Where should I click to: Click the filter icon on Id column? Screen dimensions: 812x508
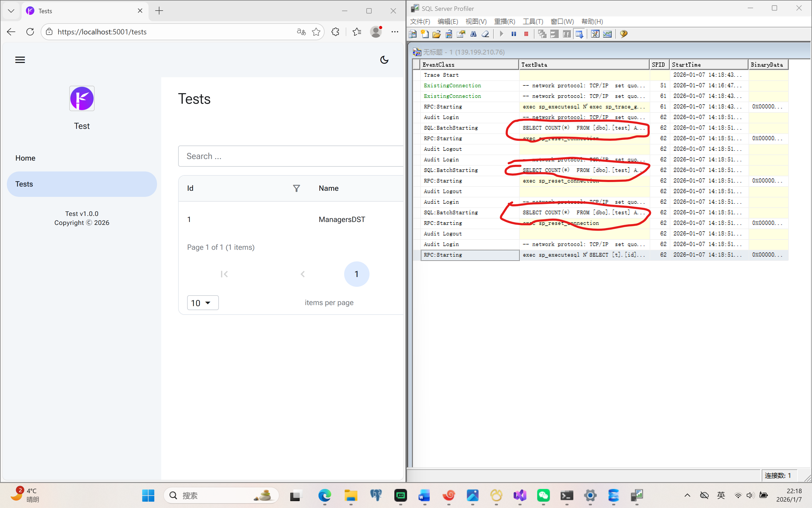296,188
